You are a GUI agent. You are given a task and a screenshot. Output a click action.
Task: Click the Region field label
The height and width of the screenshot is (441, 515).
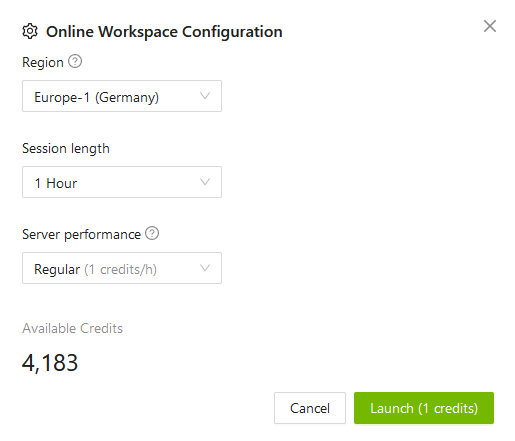pyautogui.click(x=43, y=63)
